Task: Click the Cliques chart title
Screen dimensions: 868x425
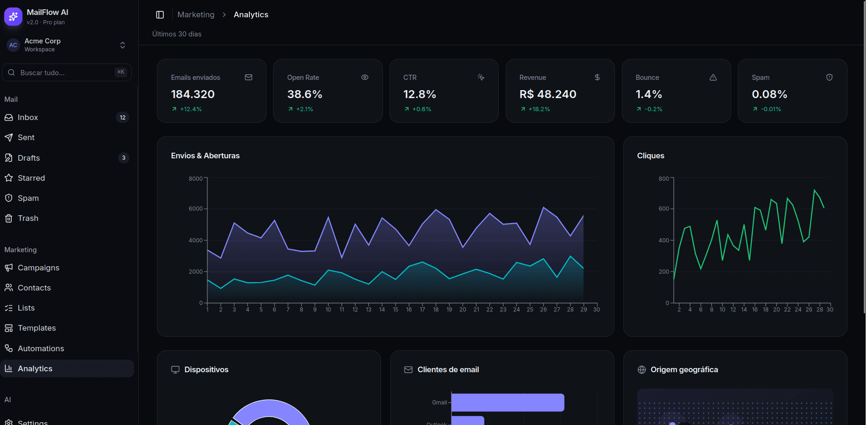Action: 650,156
